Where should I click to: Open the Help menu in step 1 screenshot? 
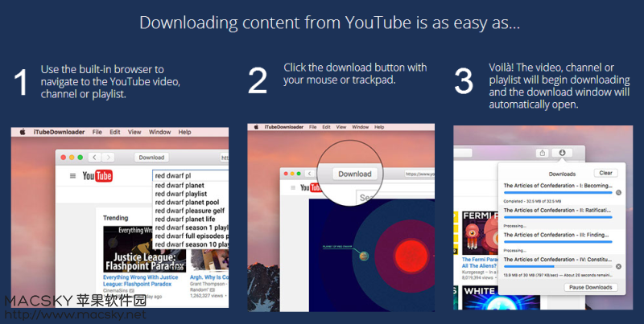tap(184, 132)
